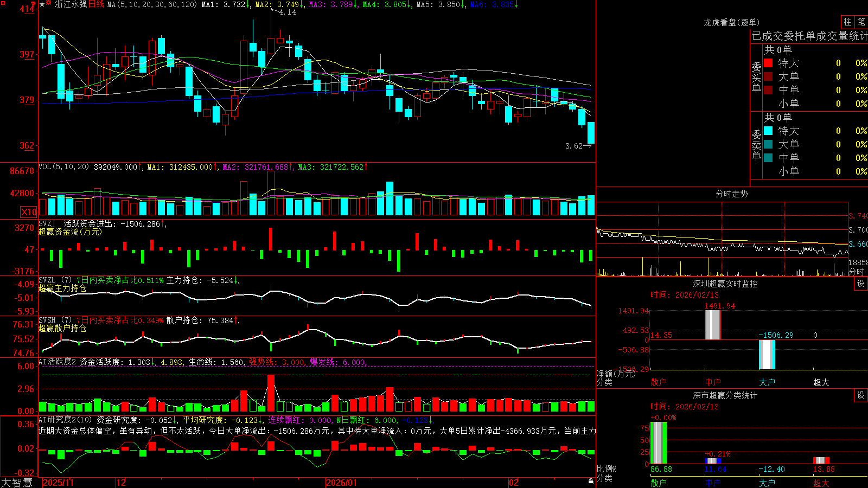Click the dark red 大单 buy order swatch
Image resolution: width=868 pixels, height=488 pixels.
tap(768, 76)
